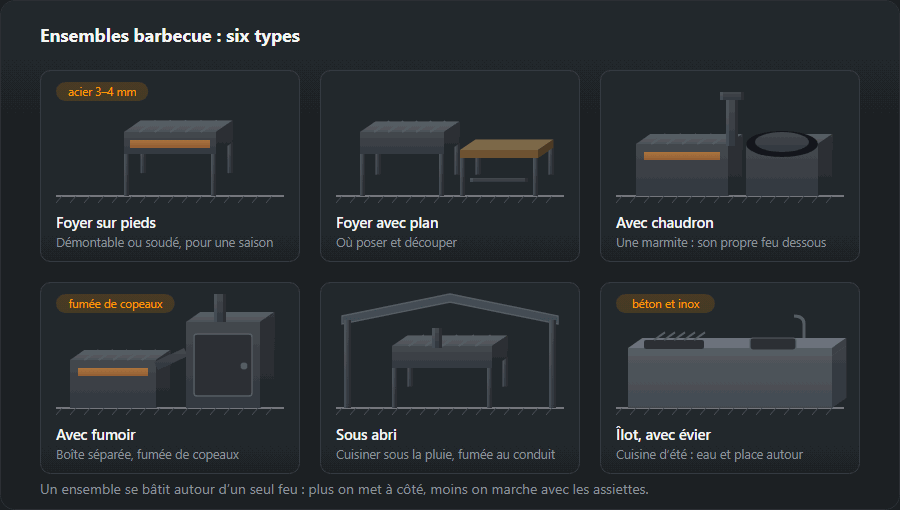This screenshot has width=900, height=510.
Task: Click the 'Ensembles barbecue : six types' heading
Action: (170, 36)
